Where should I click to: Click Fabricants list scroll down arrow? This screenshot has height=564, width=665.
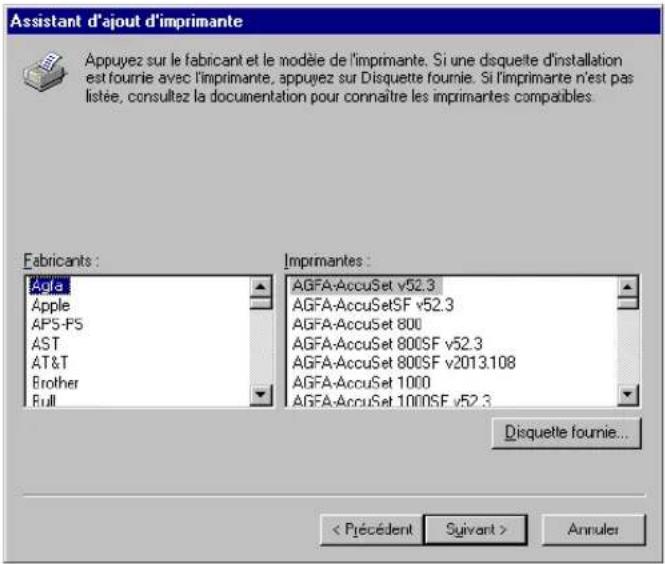(x=260, y=394)
